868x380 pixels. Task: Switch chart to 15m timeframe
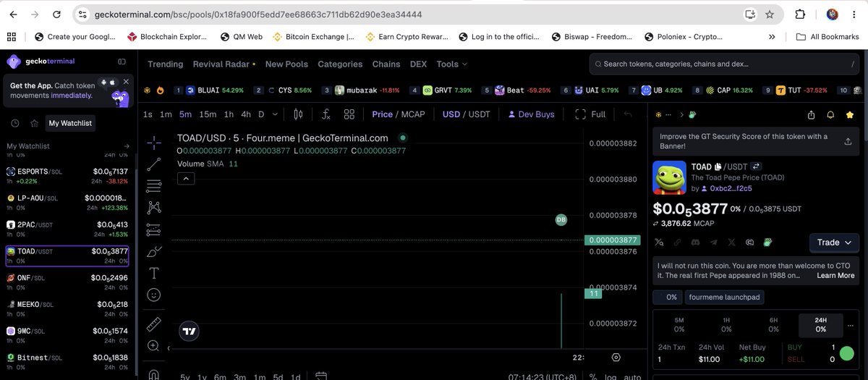coord(208,114)
